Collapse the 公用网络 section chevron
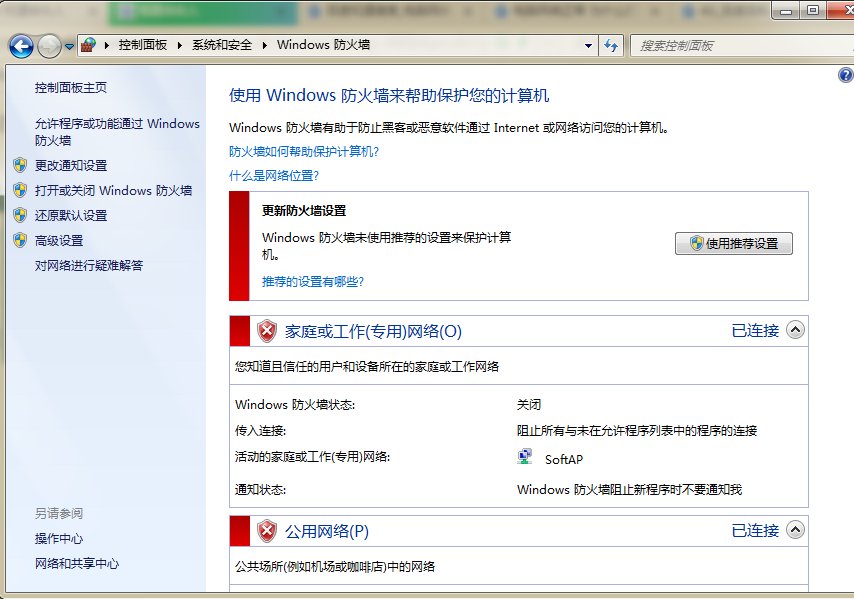The height and width of the screenshot is (599, 854). coord(796,530)
